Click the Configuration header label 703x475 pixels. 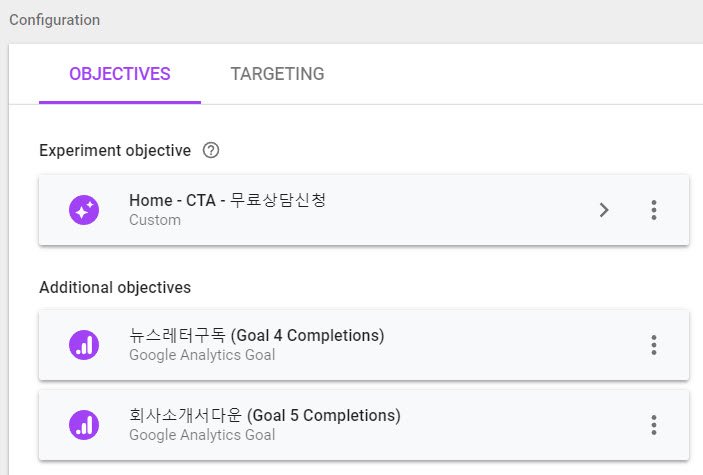tap(54, 20)
